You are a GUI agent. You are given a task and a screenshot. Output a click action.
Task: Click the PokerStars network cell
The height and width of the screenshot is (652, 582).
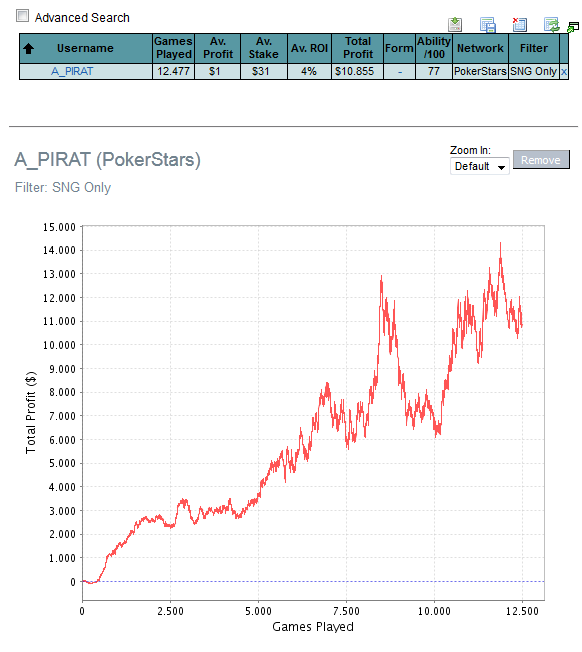[480, 72]
